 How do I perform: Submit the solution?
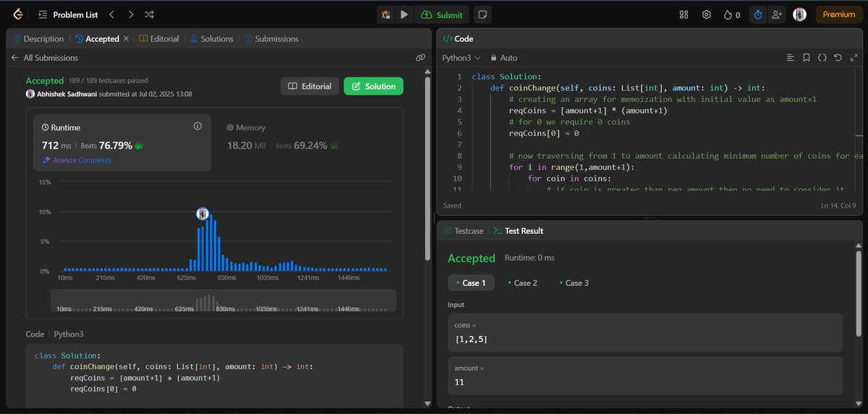pyautogui.click(x=441, y=14)
